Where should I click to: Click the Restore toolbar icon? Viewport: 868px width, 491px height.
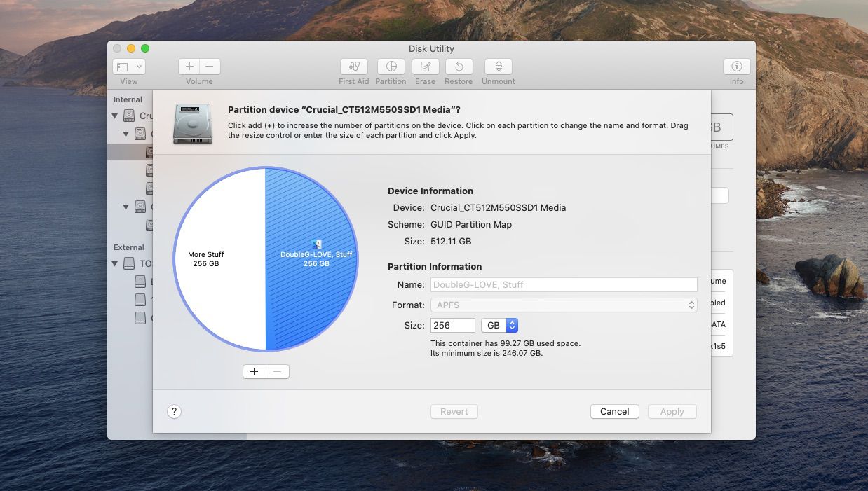coord(459,67)
